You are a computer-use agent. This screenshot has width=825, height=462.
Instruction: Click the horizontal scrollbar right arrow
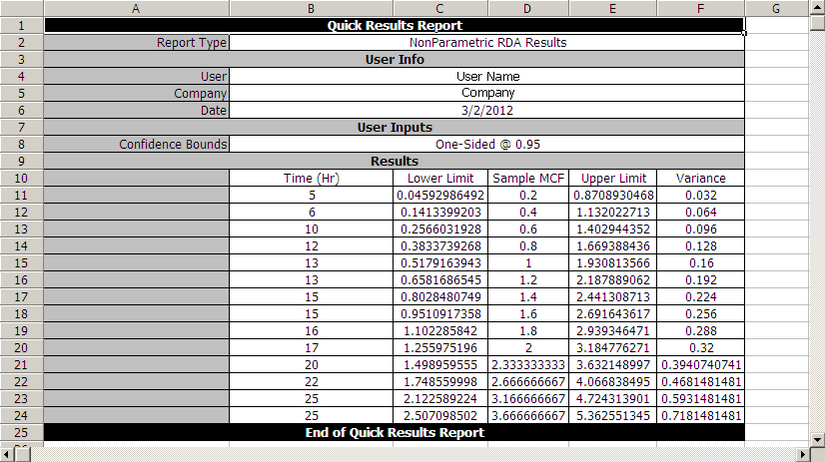click(802, 454)
